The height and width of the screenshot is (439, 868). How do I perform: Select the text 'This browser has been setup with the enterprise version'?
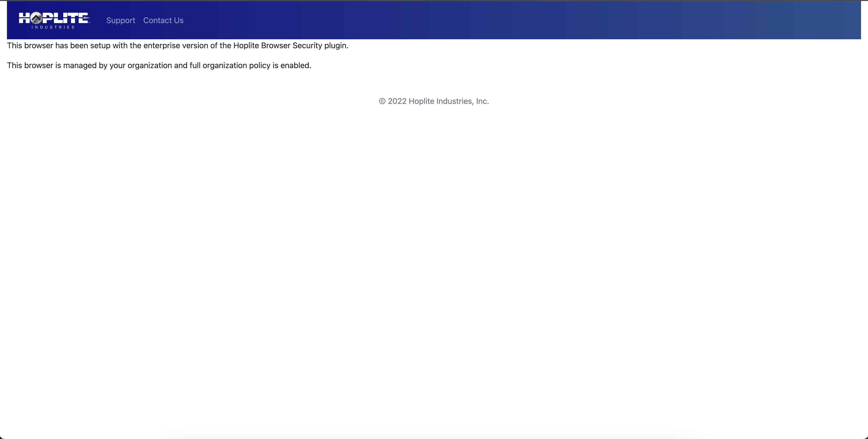[108, 45]
